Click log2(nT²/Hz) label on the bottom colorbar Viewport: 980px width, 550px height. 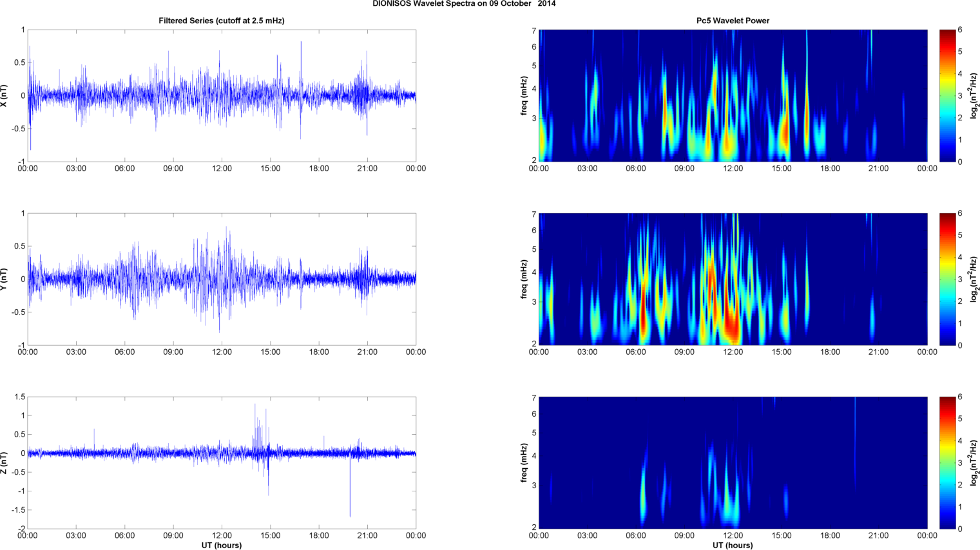coord(974,462)
